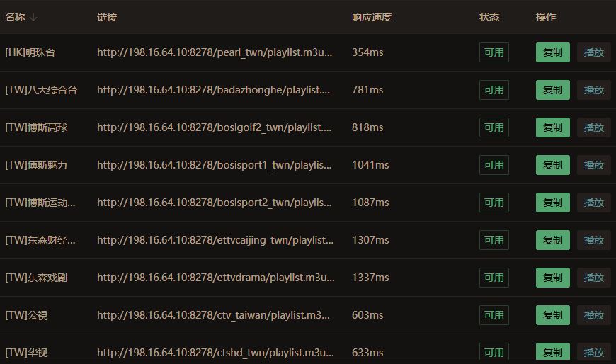Select the [TW]东森戏剧 name cell
The image size is (616, 364).
point(36,278)
